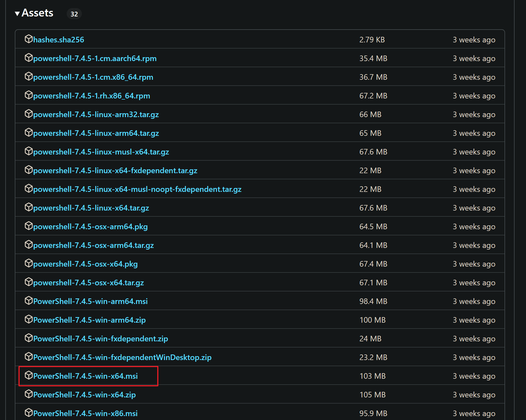This screenshot has width=526, height=420.
Task: Download powershell-7.4.5-1.cm.x86_64.rpm
Action: pos(93,77)
